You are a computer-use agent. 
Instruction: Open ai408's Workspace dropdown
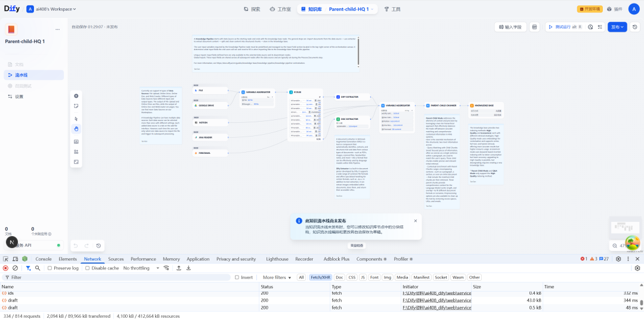[x=51, y=9]
